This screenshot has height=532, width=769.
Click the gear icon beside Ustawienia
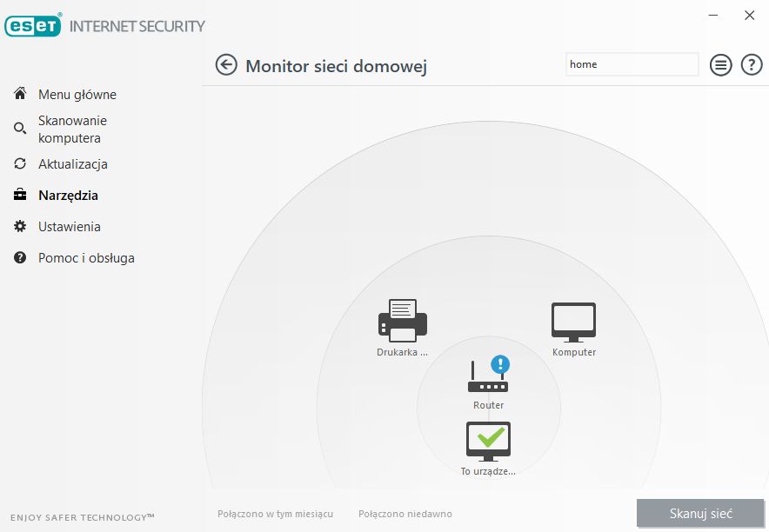coord(20,226)
